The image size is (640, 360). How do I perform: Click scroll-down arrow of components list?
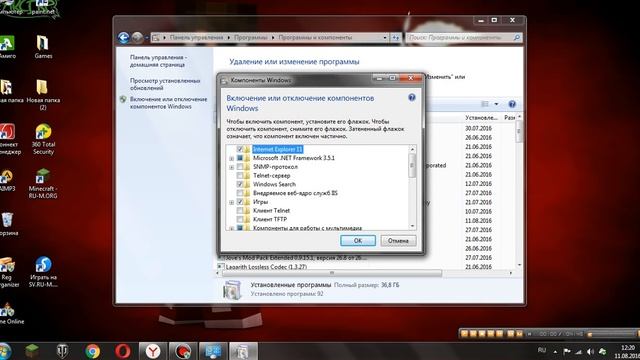tap(412, 226)
